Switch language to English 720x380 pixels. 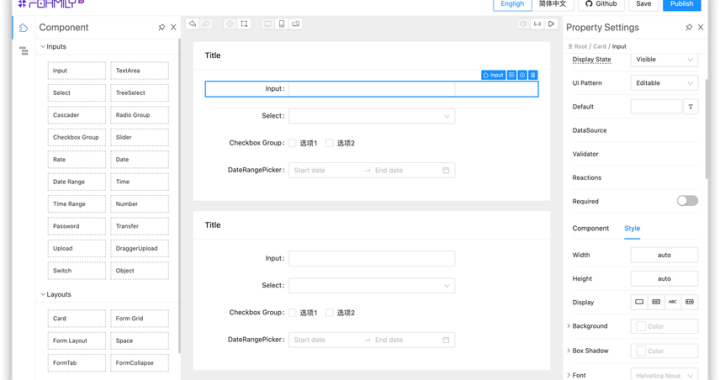[512, 4]
